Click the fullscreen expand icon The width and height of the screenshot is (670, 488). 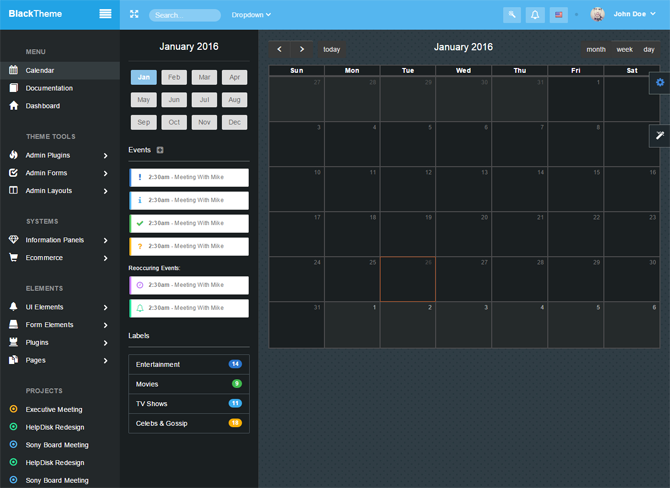pos(134,14)
